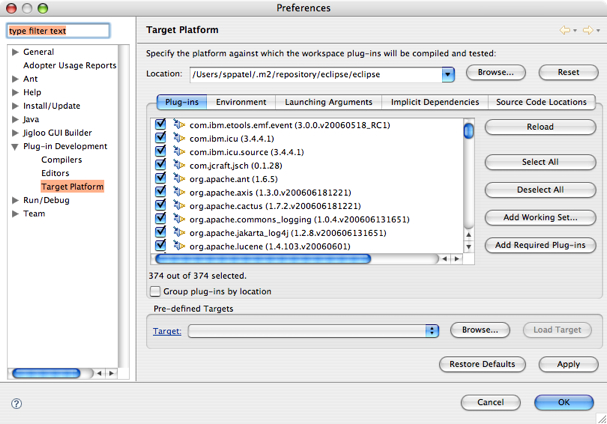607x424 pixels.
Task: Click the preferences tree horizontal scrollbar
Action: pos(46,373)
